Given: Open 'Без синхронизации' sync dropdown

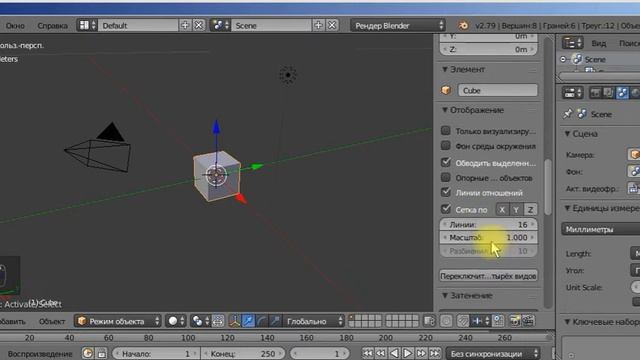Looking at the screenshot, I should click(493, 353).
